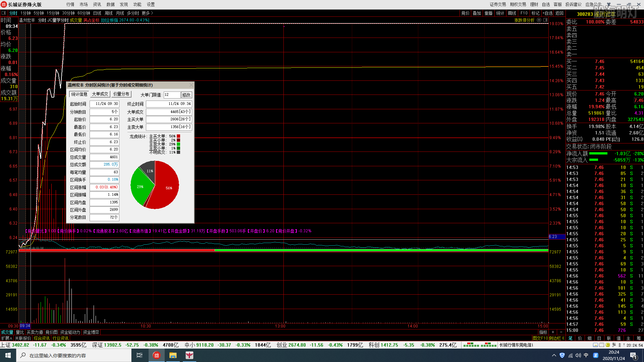
Task: Select the 价量分布 tab in dialog
Action: pos(121,94)
